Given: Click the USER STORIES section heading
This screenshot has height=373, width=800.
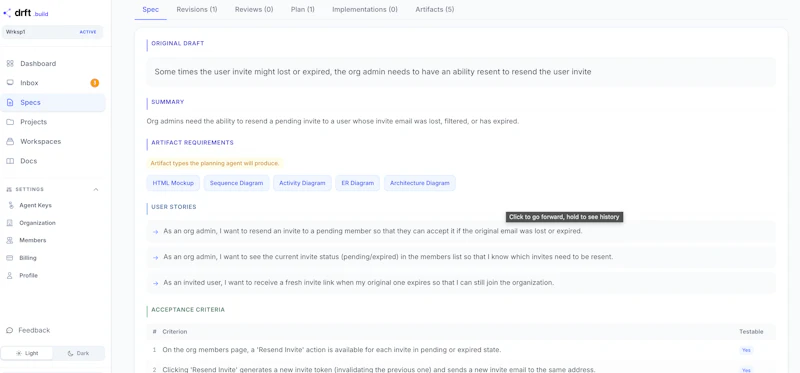Looking at the screenshot, I should [x=174, y=207].
